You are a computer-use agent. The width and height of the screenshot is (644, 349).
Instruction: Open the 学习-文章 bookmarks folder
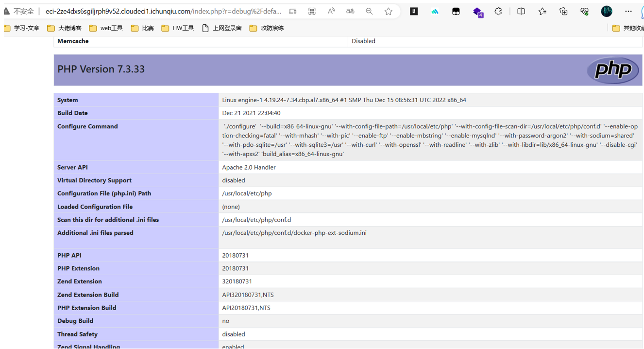click(x=22, y=28)
